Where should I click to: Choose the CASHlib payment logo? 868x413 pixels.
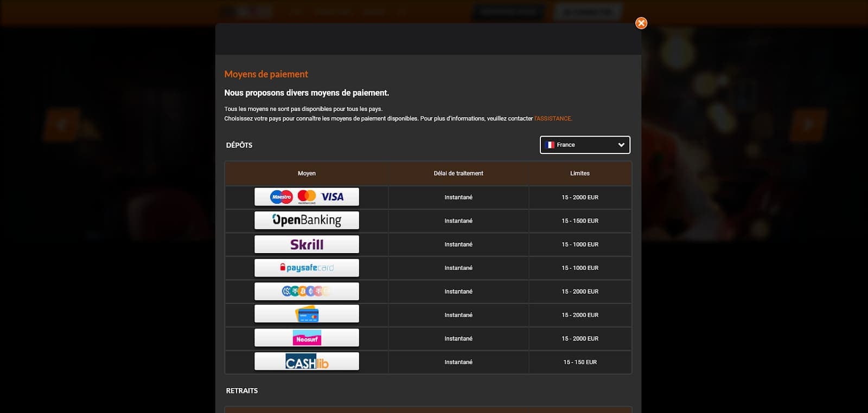pyautogui.click(x=307, y=362)
